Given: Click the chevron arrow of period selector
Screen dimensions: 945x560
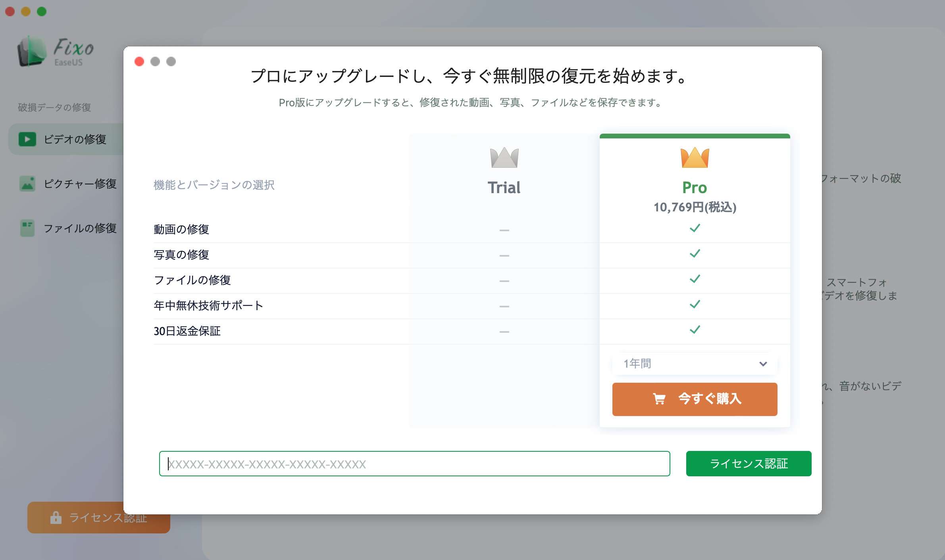Looking at the screenshot, I should (x=762, y=364).
